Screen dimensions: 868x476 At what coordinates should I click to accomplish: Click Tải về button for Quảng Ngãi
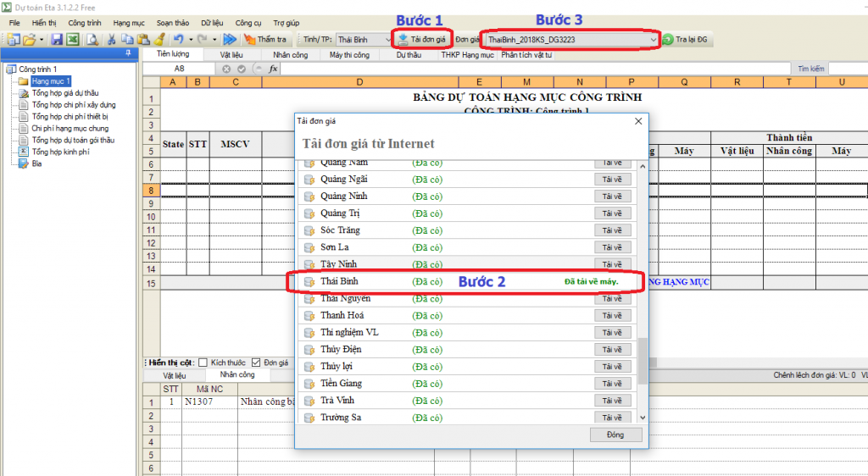[x=612, y=180]
